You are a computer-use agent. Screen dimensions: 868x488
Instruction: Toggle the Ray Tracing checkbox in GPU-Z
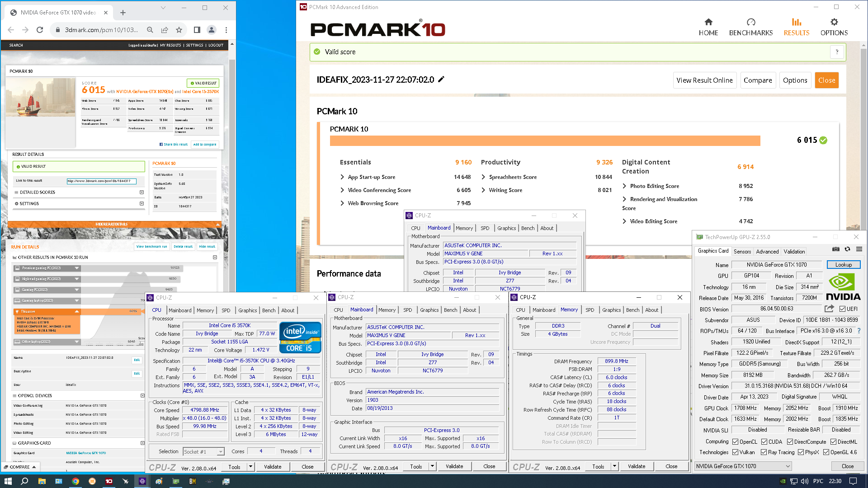tap(764, 452)
